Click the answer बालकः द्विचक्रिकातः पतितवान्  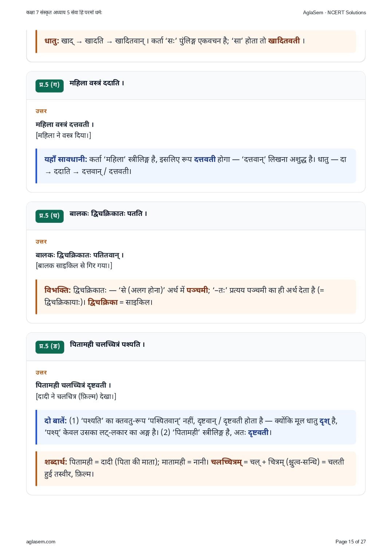[80, 255]
